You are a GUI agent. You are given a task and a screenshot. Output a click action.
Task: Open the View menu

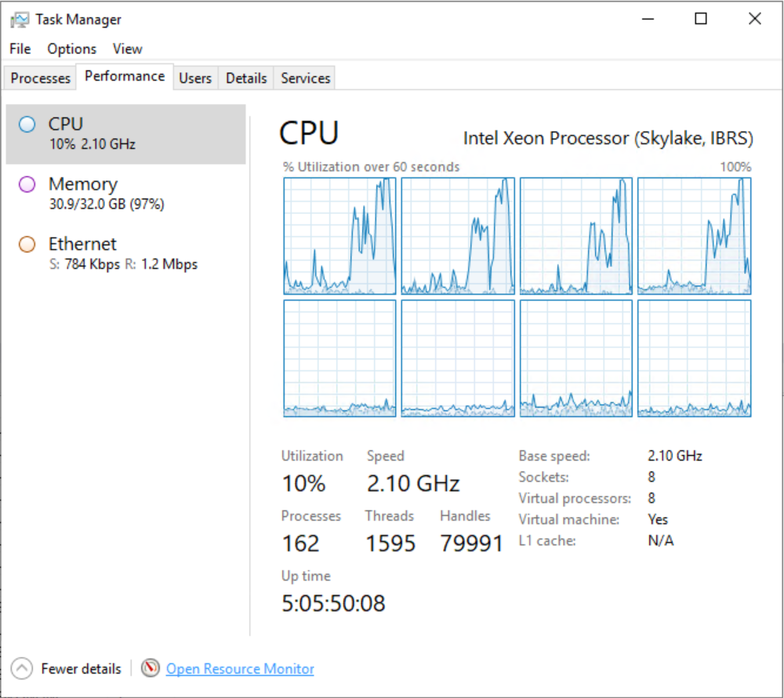coord(127,49)
